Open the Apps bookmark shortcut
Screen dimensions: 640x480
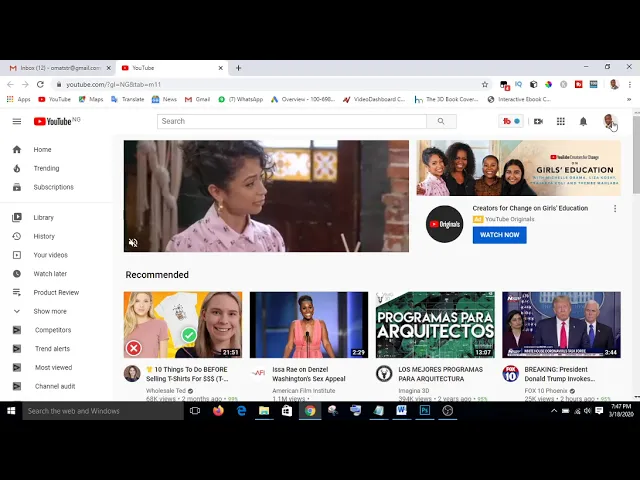tap(19, 99)
